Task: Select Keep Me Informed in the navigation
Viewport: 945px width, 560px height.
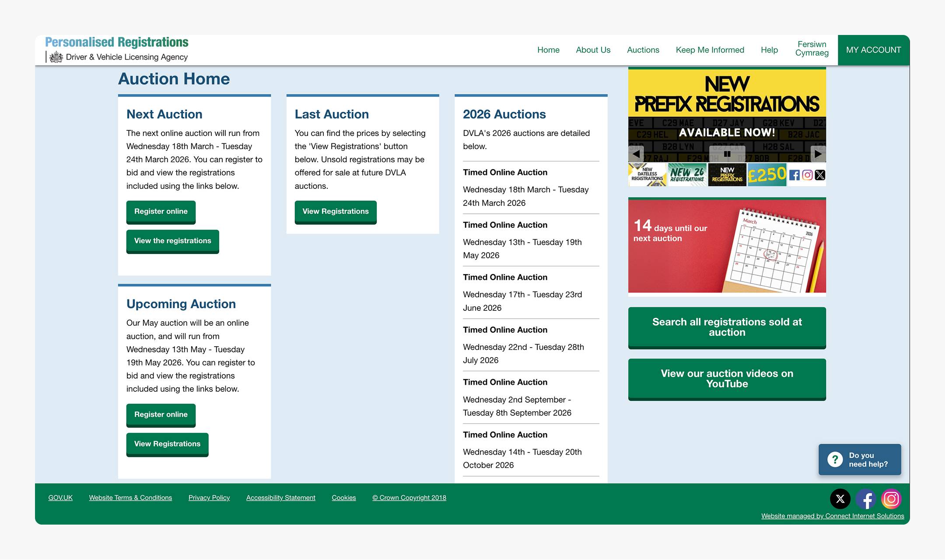Action: pyautogui.click(x=710, y=50)
